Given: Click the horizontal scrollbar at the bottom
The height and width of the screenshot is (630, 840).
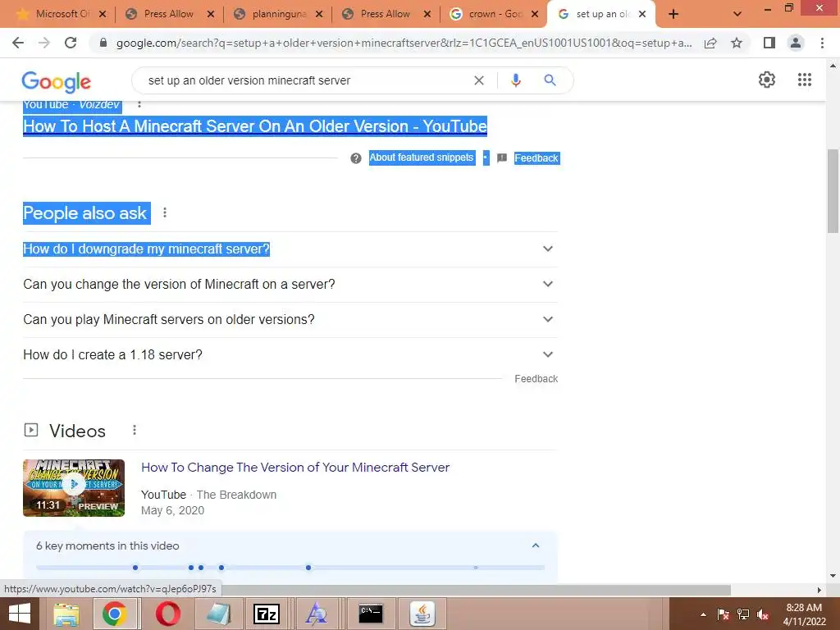Looking at the screenshot, I should [x=477, y=590].
